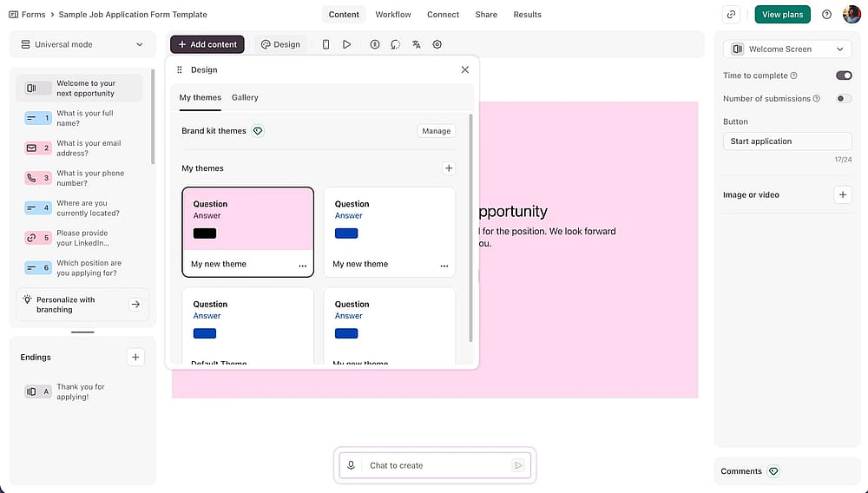Add a new ending with plus button
The image size is (868, 493).
135,358
